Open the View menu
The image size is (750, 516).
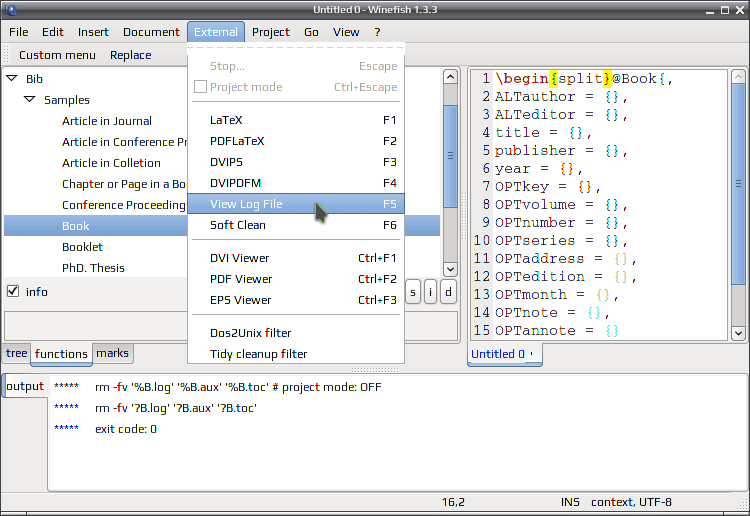(346, 32)
